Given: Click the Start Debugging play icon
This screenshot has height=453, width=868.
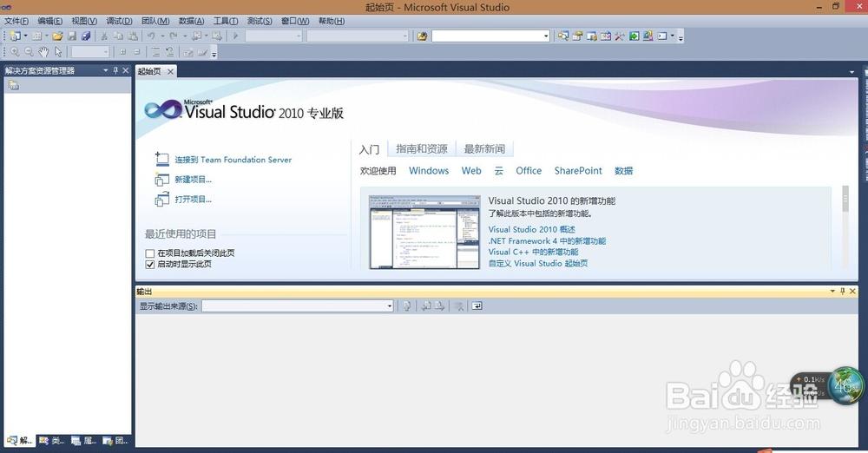Looking at the screenshot, I should [x=235, y=36].
